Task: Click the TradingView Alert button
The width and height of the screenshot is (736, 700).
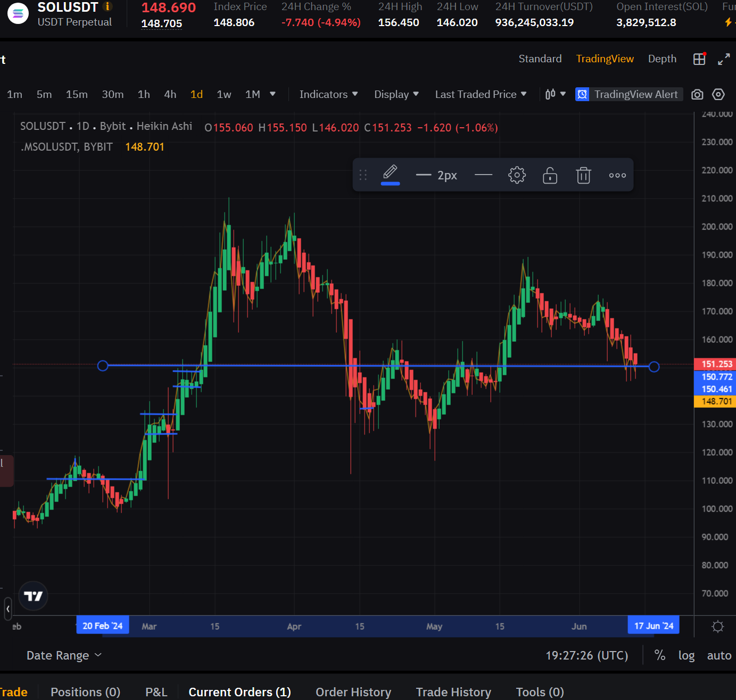Action: coord(629,94)
